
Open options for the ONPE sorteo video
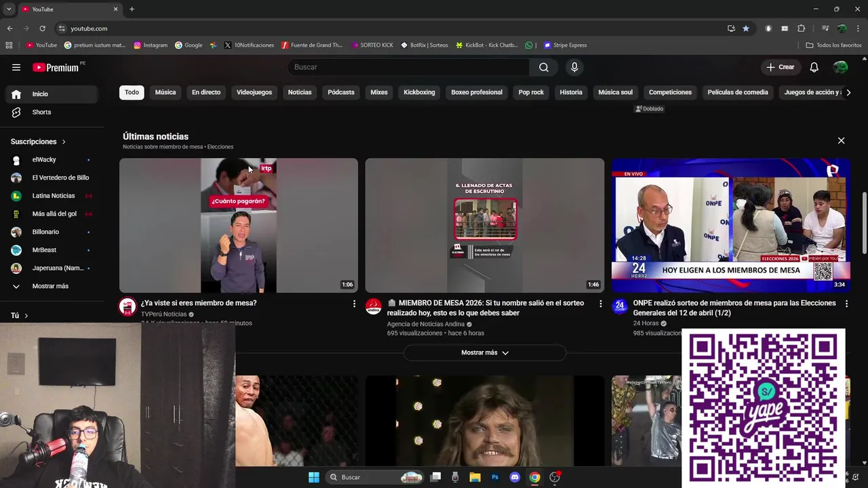pos(846,304)
